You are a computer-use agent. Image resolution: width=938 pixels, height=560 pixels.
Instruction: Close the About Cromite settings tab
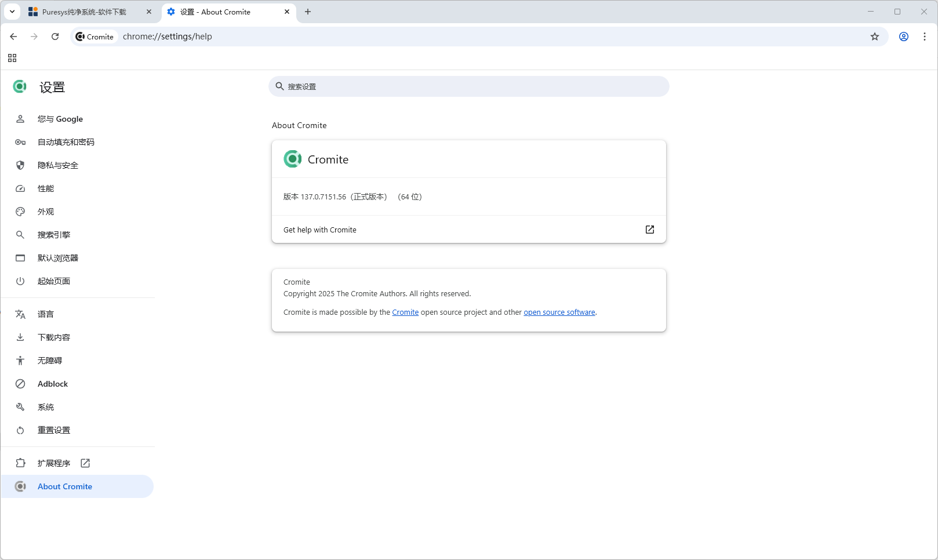tap(287, 12)
